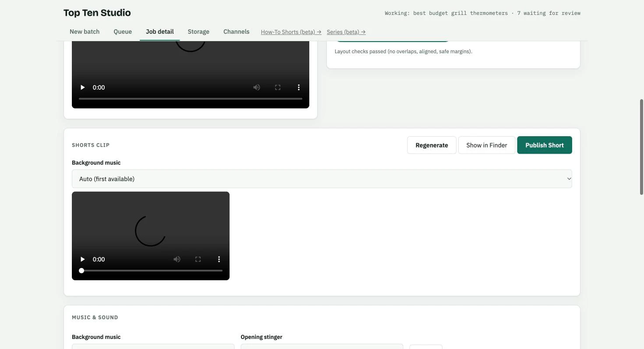This screenshot has height=349, width=644.
Task: Seek on the Shorts clip progress bar
Action: point(151,271)
